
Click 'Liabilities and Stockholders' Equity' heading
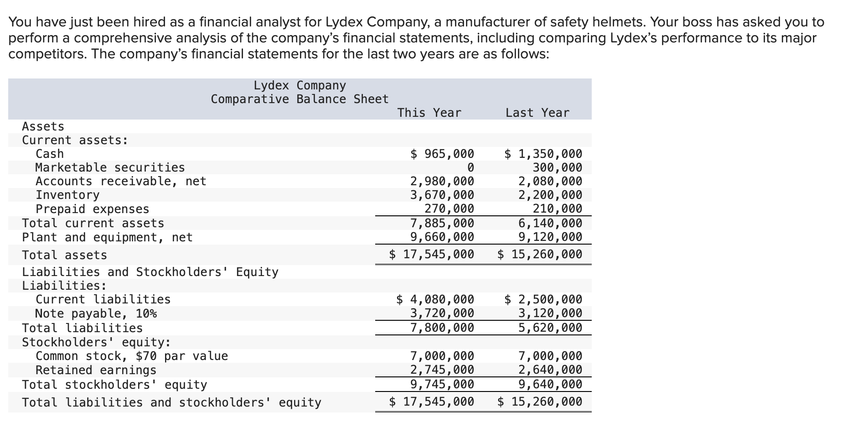point(150,272)
